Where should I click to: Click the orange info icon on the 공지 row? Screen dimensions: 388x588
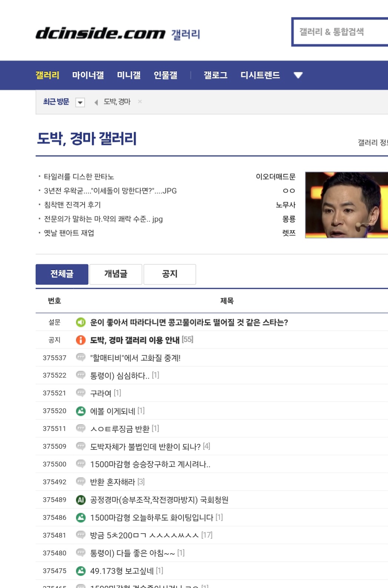[80, 340]
